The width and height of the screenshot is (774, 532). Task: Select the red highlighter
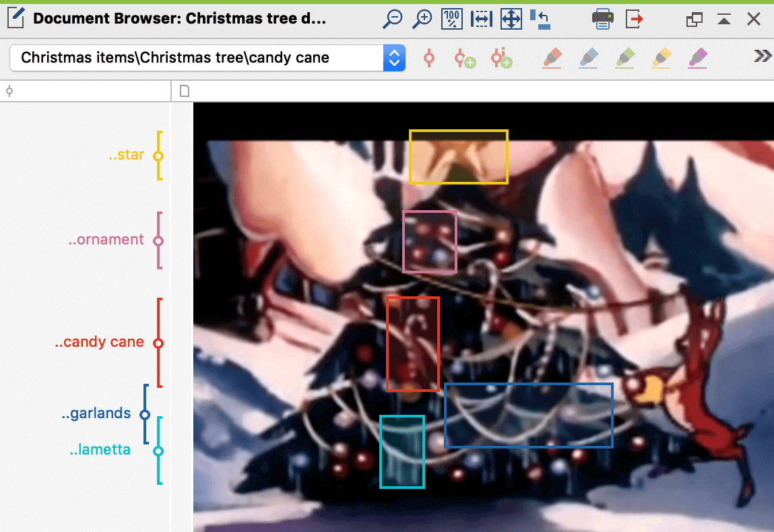(552, 58)
